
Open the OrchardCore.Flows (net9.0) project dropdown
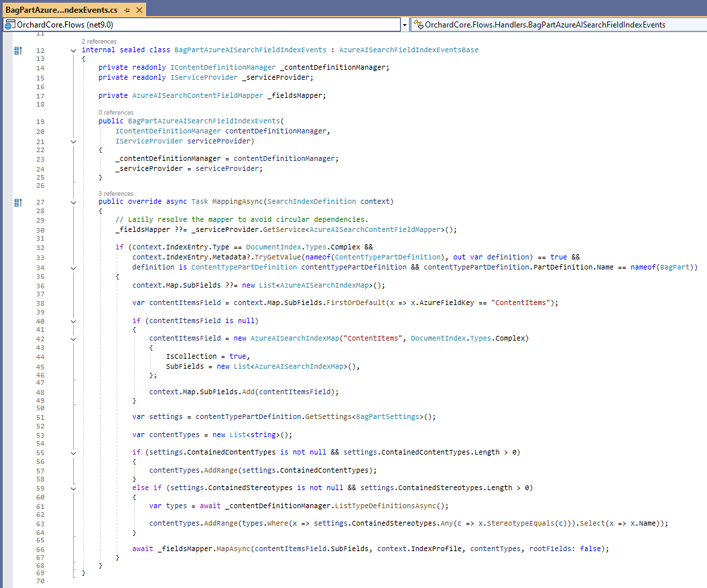(x=202, y=25)
